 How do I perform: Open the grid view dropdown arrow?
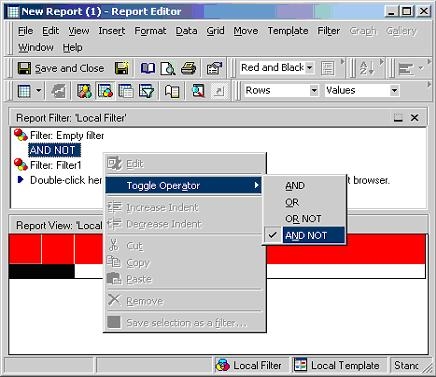point(39,91)
